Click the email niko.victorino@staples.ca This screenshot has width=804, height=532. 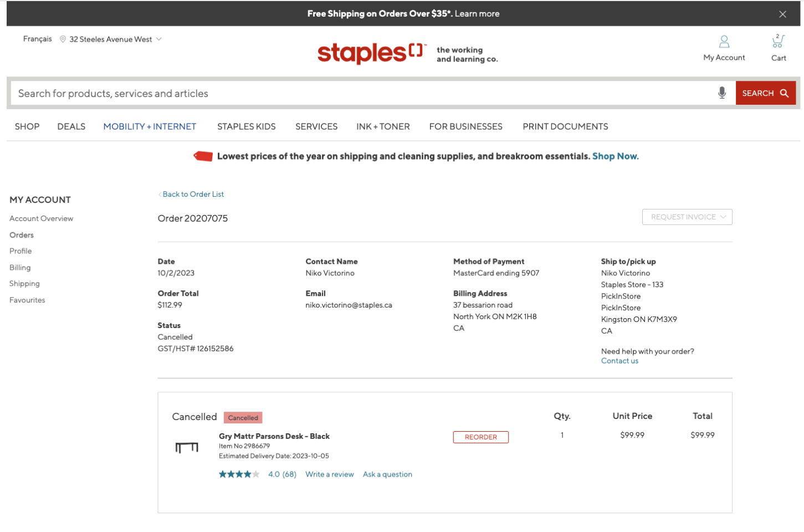click(349, 305)
